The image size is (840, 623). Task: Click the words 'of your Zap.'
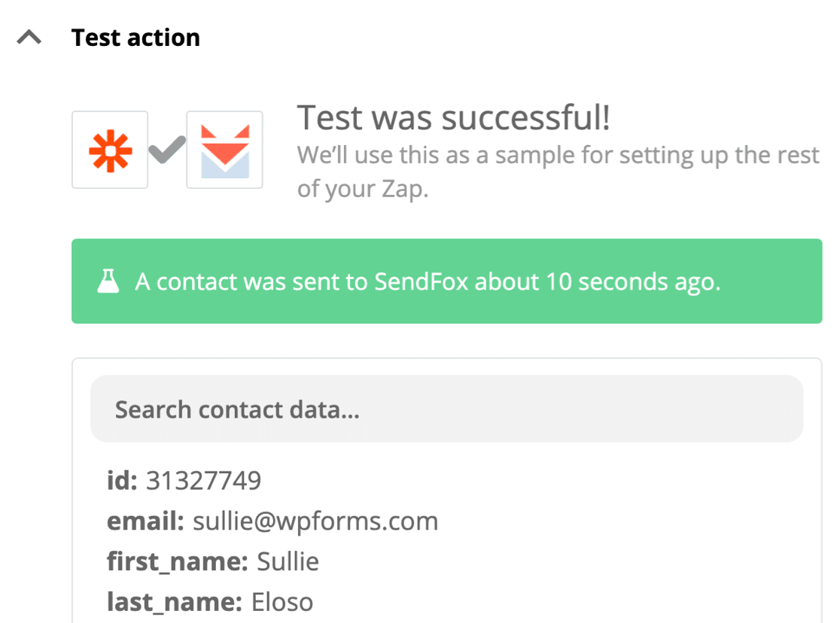point(362,188)
